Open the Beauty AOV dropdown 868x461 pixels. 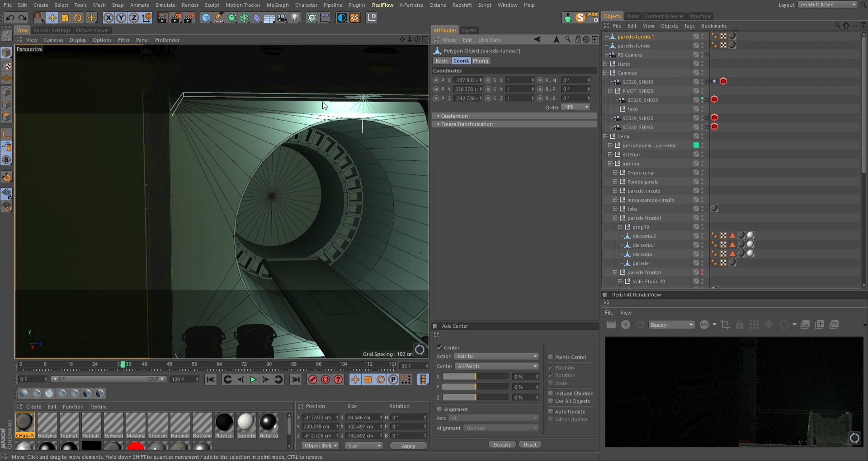(x=671, y=325)
